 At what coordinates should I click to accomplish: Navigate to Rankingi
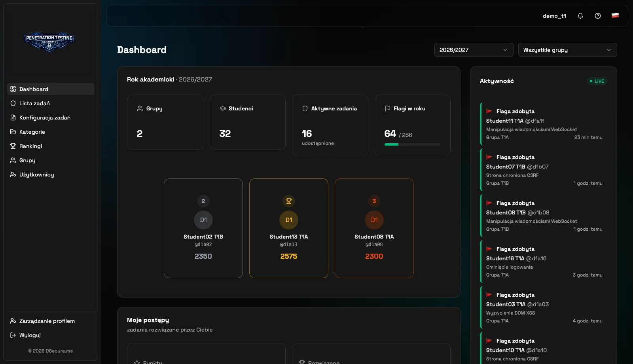[x=51, y=146]
